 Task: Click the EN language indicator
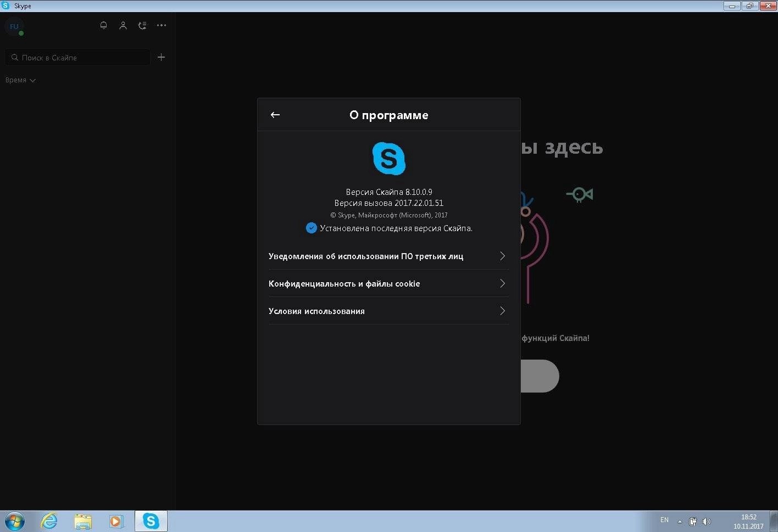point(664,520)
